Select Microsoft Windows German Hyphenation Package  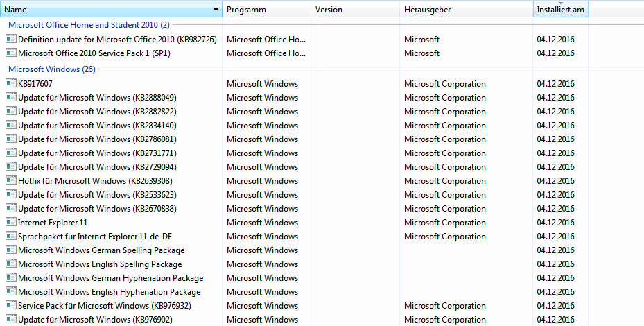111,278
